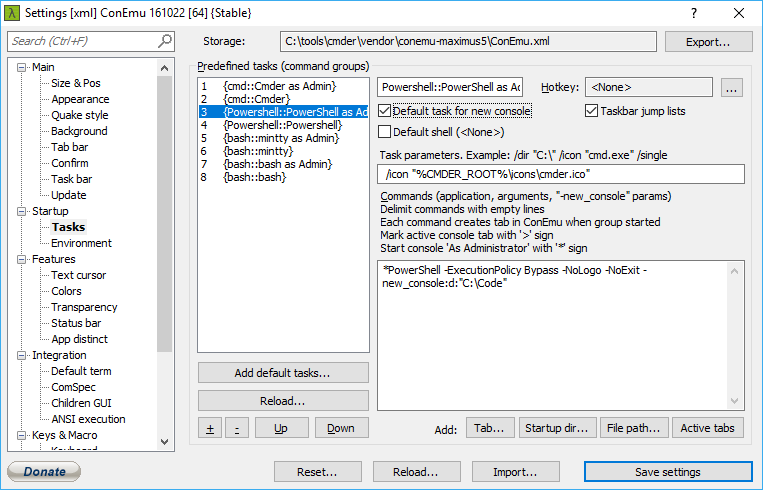Image resolution: width=763 pixels, height=490 pixels.
Task: Add a new task with plus button
Action: pyautogui.click(x=210, y=428)
